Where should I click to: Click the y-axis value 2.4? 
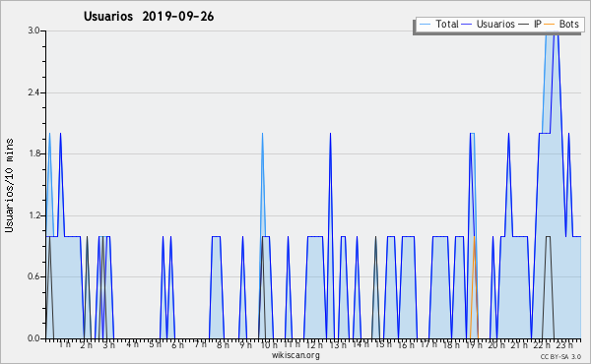33,92
